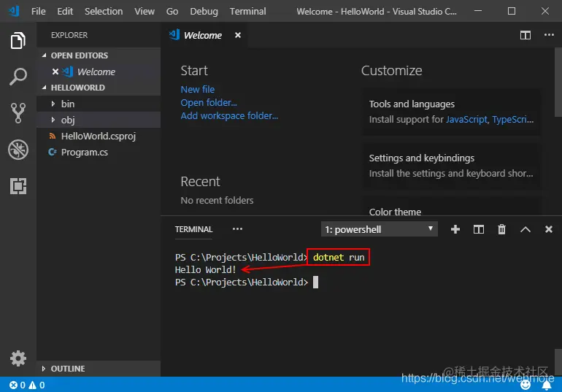The image size is (562, 392).
Task: Open the Tools and languages card
Action: (x=451, y=112)
